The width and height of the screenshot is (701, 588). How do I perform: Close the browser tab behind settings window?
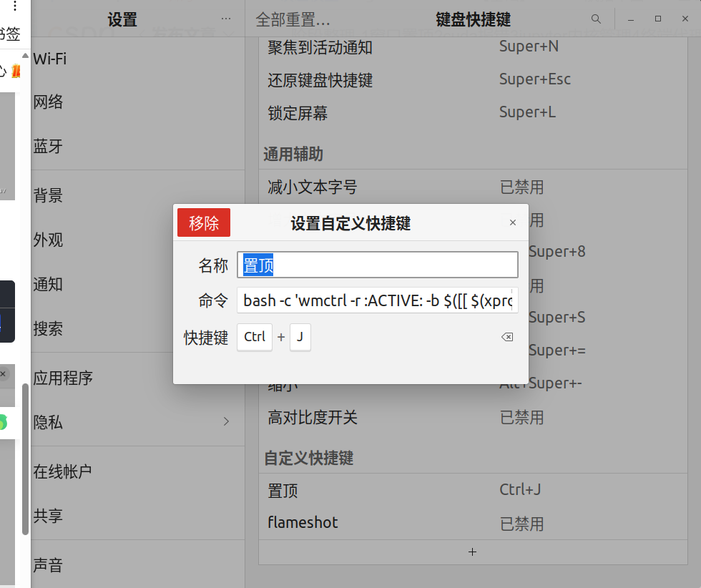(3, 373)
